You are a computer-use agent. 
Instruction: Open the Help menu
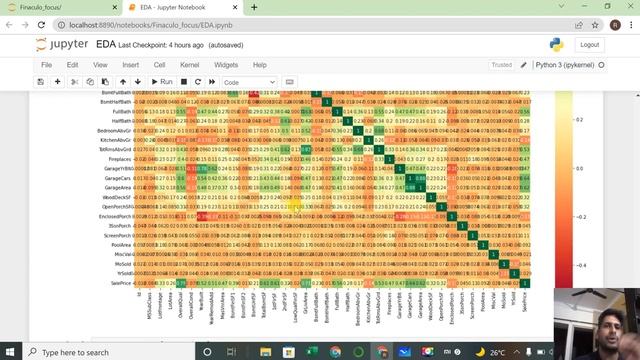pyautogui.click(x=260, y=65)
